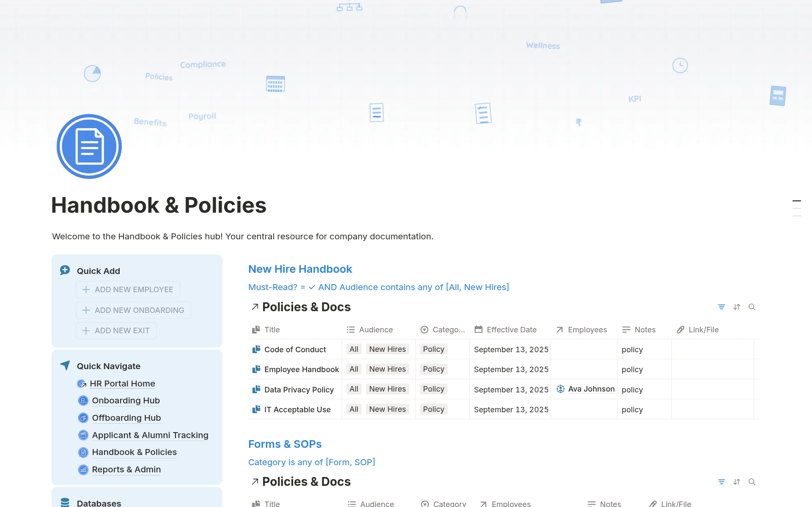
Task: Open the Forms & SOPs Policies & Docs title
Action: [307, 482]
